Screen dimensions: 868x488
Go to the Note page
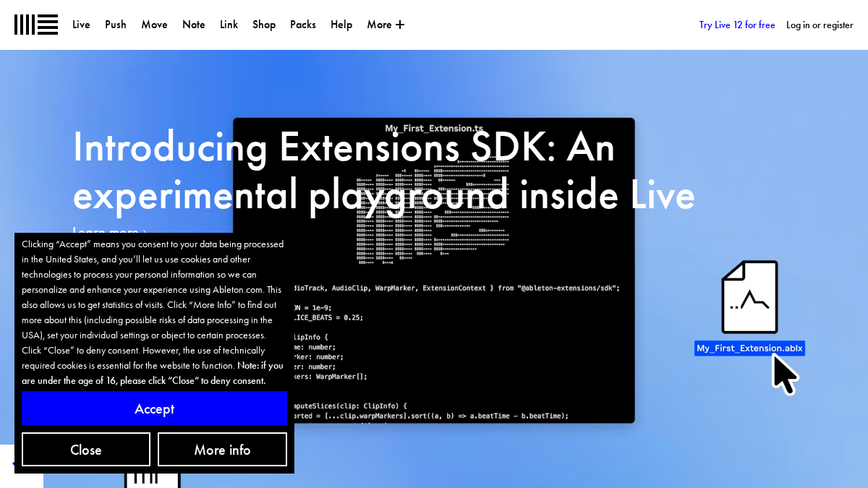(194, 25)
